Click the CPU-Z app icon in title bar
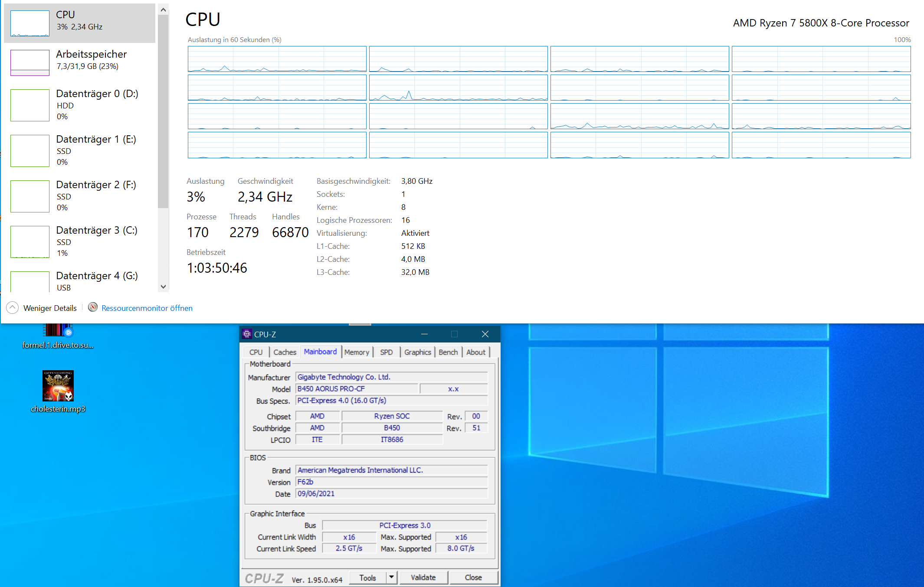Screen dimensions: 924x587 point(247,334)
